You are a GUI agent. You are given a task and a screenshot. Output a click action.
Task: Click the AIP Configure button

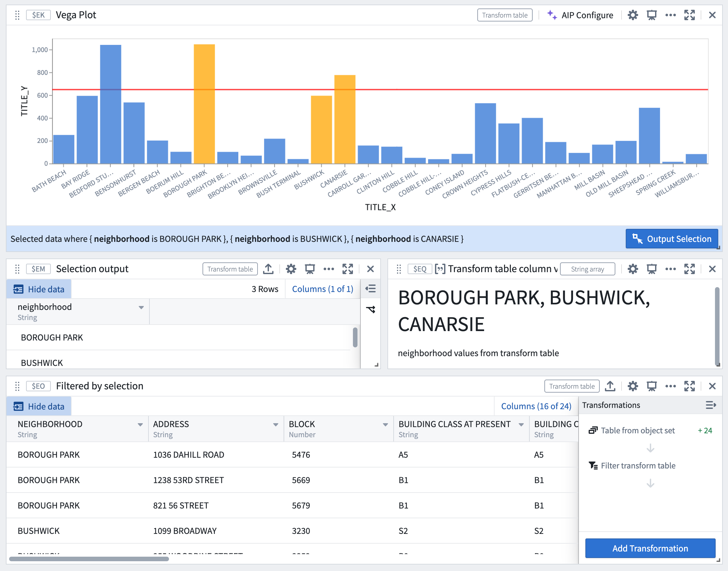point(581,15)
